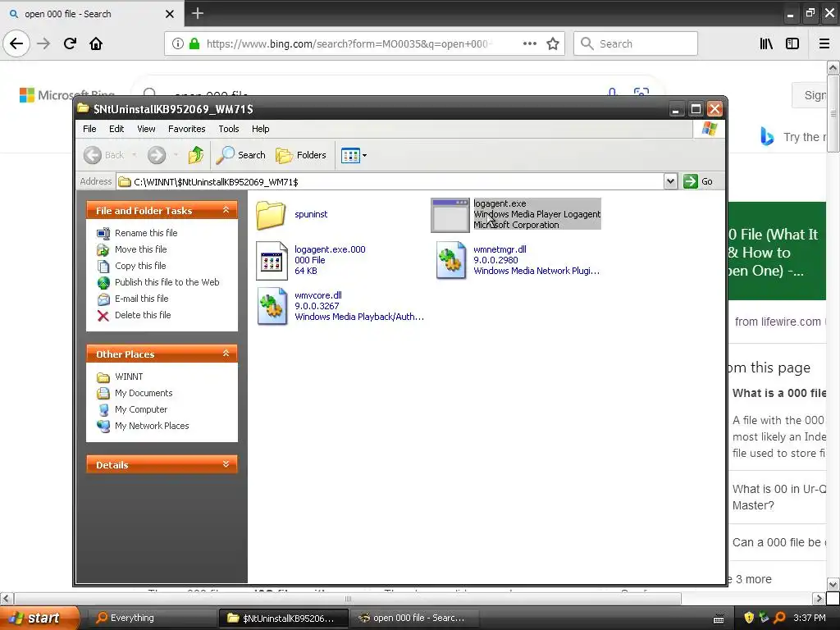Screen dimensions: 840x630
Task: Open the View menu
Action: coord(146,129)
